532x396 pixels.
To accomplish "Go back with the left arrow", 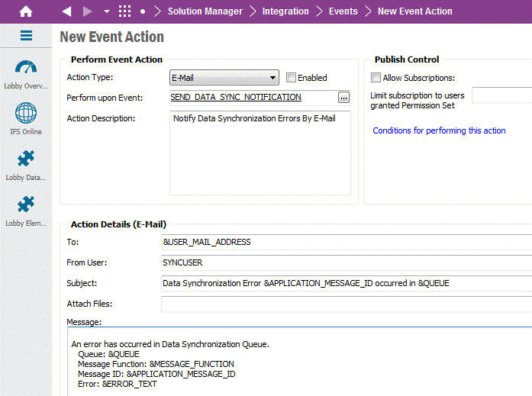I will pos(66,11).
